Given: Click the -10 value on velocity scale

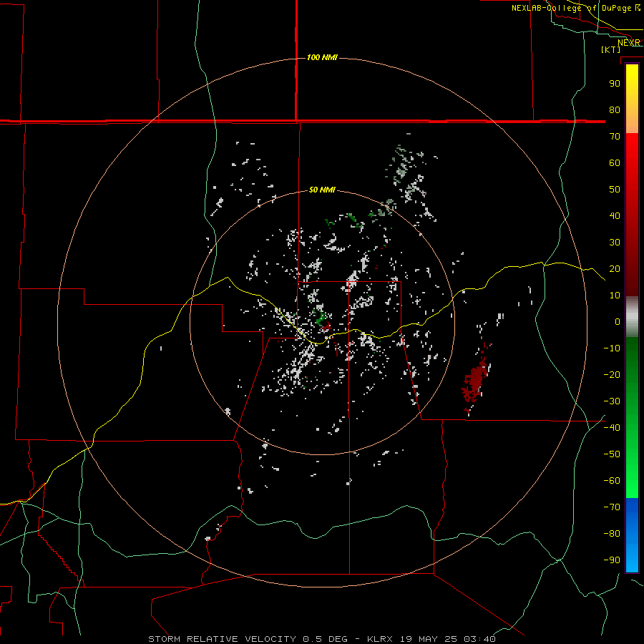Looking at the screenshot, I should tap(612, 348).
